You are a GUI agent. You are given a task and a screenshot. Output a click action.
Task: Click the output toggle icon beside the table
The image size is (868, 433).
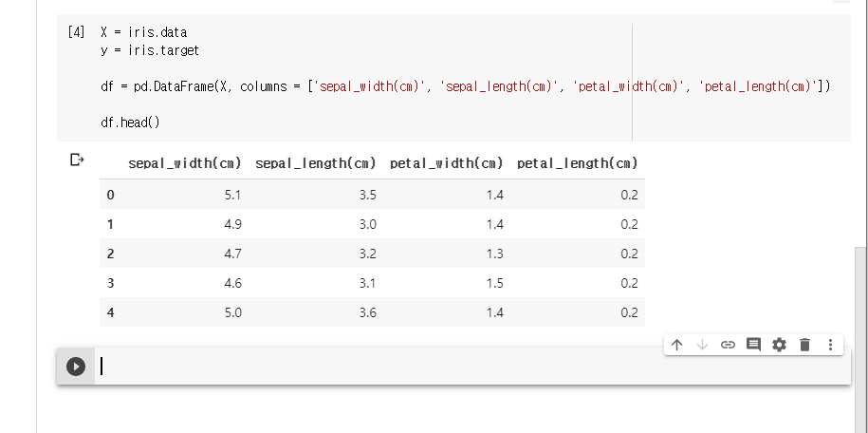[77, 160]
